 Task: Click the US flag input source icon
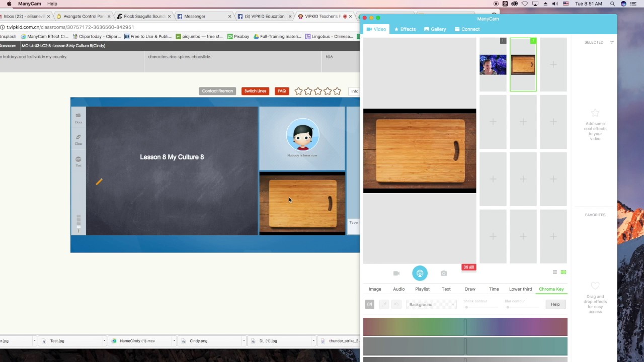point(566,4)
